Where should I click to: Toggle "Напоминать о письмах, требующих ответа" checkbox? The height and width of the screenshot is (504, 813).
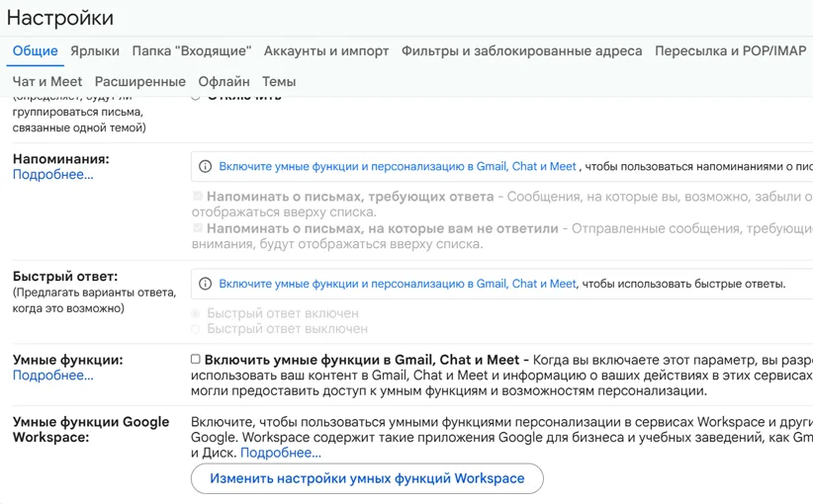198,197
